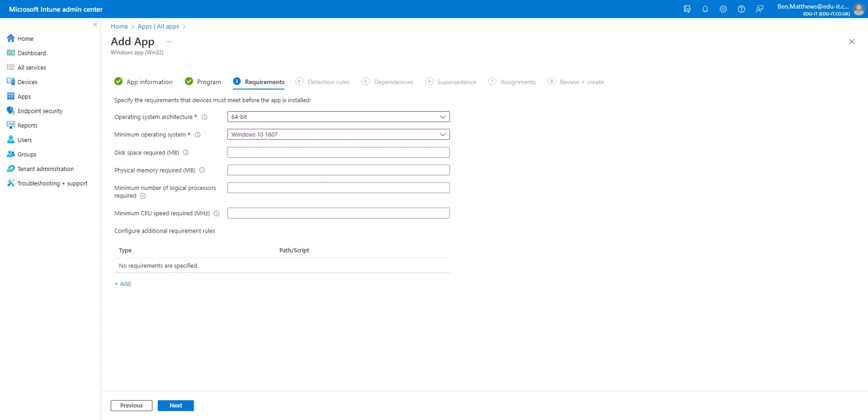
Task: Open Reports in the sidebar
Action: [22, 125]
